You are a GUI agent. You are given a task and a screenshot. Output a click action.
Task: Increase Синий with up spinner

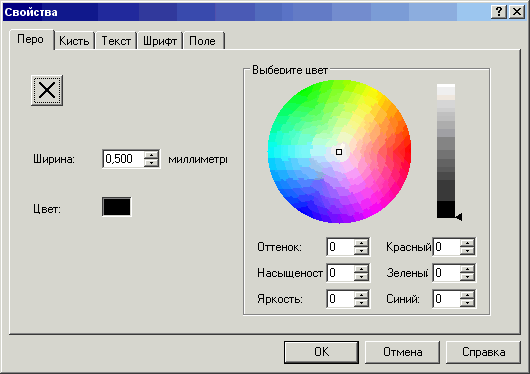click(467, 295)
